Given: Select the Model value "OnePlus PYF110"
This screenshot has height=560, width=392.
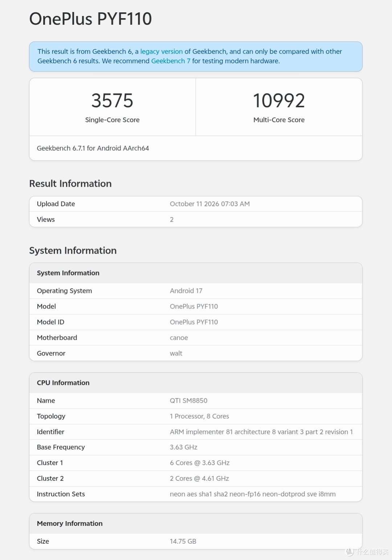Looking at the screenshot, I should point(194,306).
